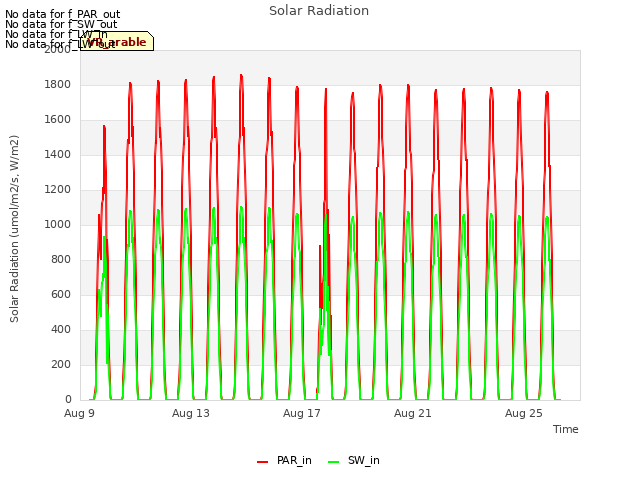Viewport: 640px width, 480px height.
Task: Select the 'No data for f_LW_in' message
Action: (x=56, y=34)
